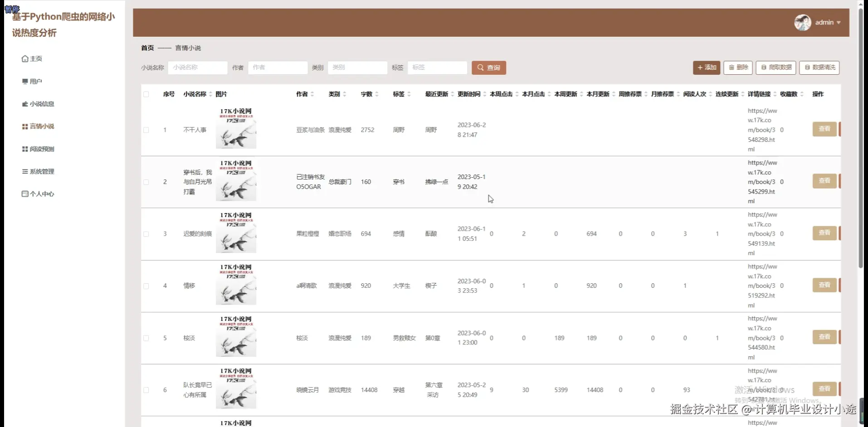
Task: Sort by 本月更新 using its arrows
Action: pos(613,94)
